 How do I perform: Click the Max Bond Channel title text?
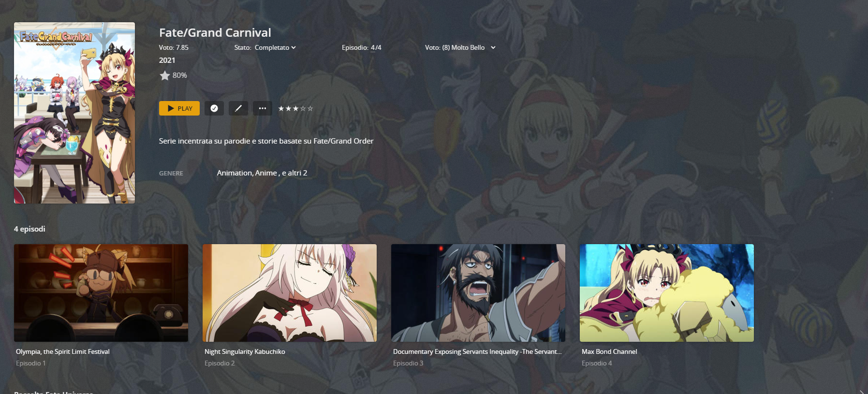[x=609, y=351]
